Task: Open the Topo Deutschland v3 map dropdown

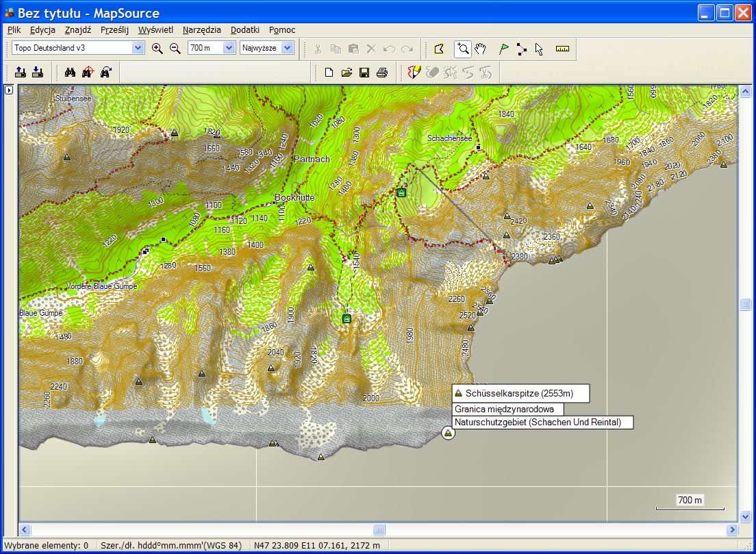Action: coord(138,48)
